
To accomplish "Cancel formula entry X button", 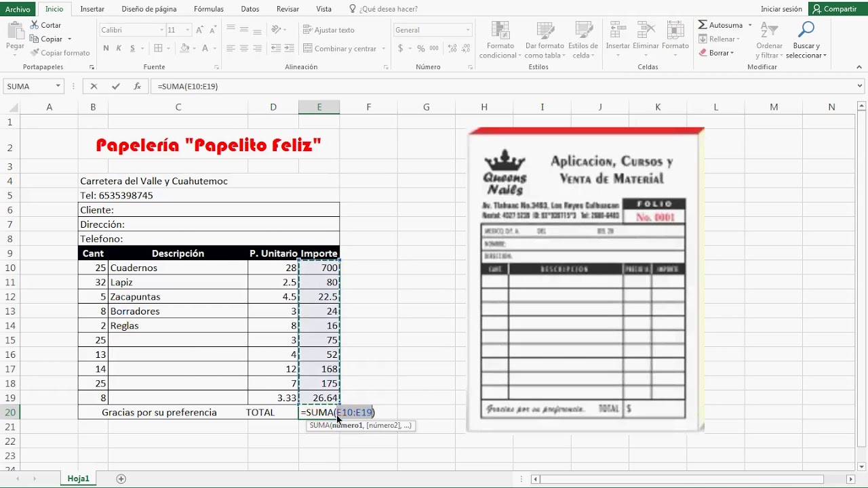I will pyautogui.click(x=94, y=86).
